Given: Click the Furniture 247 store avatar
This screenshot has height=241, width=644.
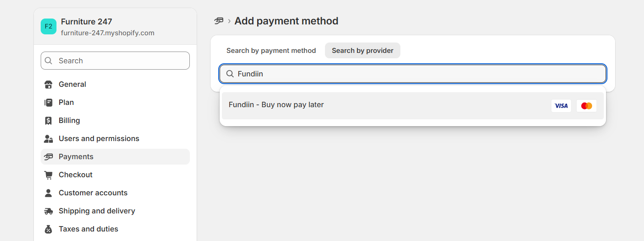Looking at the screenshot, I should (x=48, y=26).
